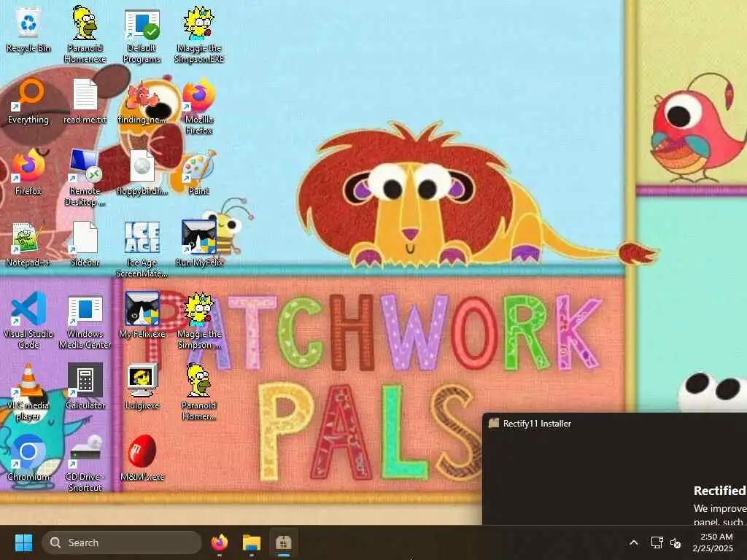Image resolution: width=747 pixels, height=560 pixels.
Task: Launch the red M&M's.exe icon
Action: click(x=142, y=458)
